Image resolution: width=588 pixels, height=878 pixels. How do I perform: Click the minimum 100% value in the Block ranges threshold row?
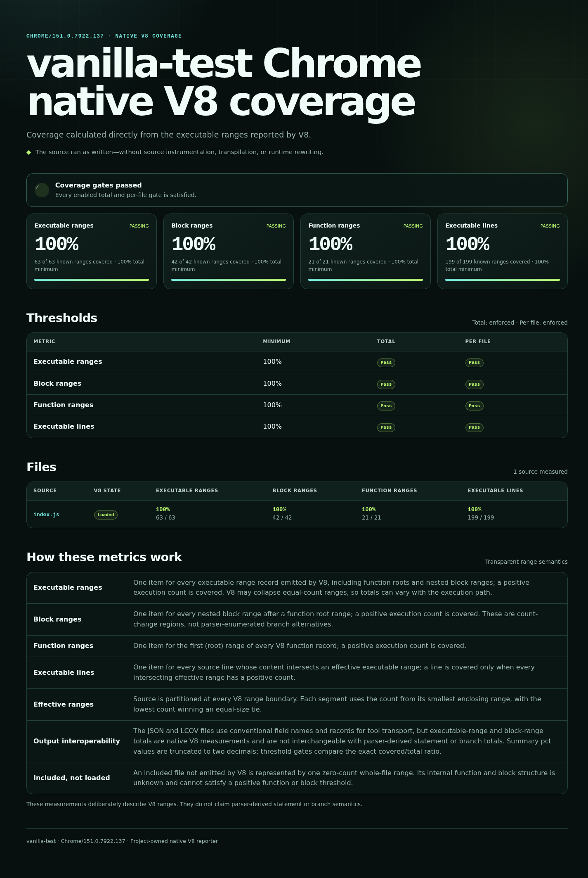272,384
